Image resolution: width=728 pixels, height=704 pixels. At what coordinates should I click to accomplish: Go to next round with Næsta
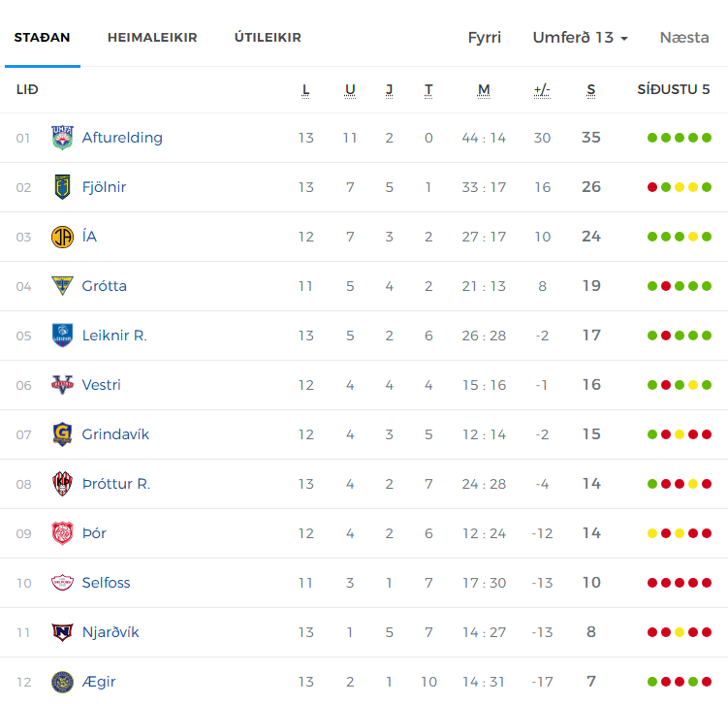tap(684, 37)
